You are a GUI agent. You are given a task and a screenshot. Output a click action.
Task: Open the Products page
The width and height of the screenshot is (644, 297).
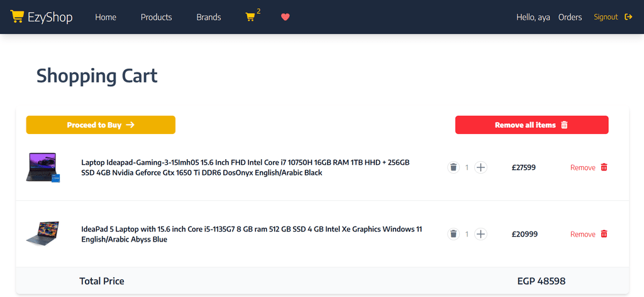click(156, 17)
